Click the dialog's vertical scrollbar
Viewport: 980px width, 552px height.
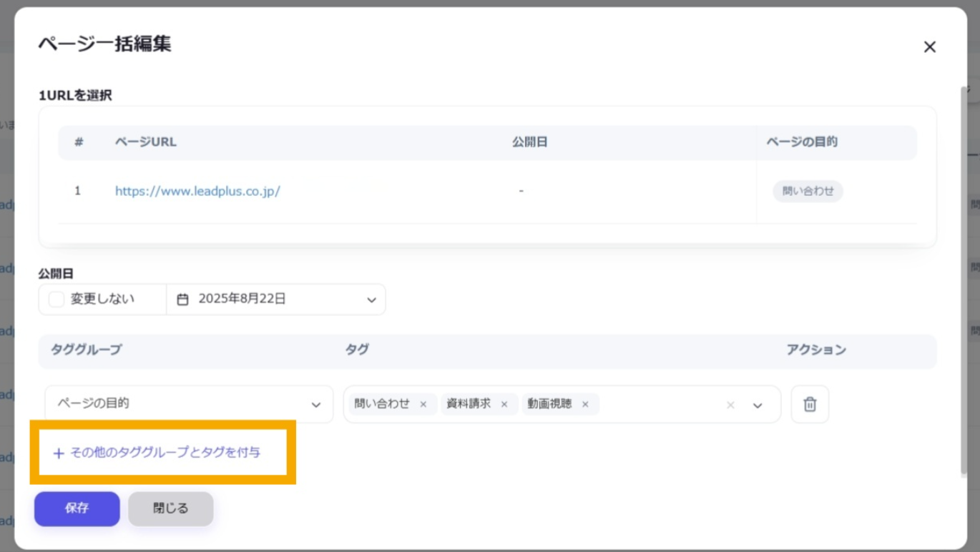pyautogui.click(x=964, y=279)
